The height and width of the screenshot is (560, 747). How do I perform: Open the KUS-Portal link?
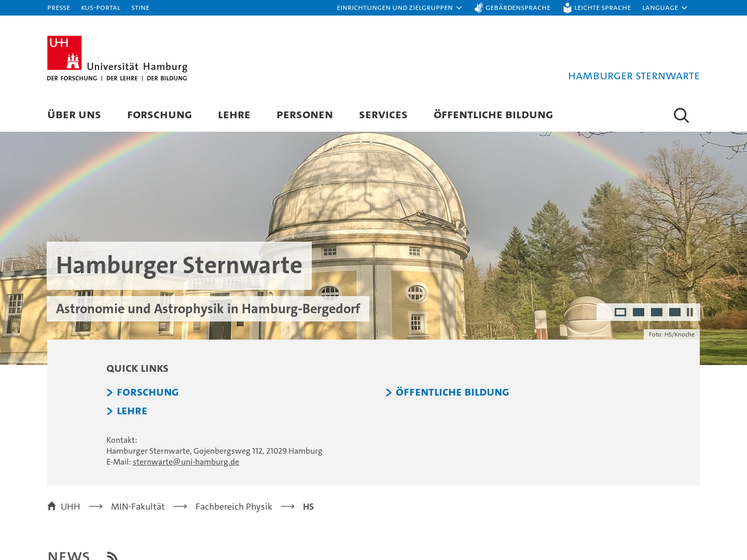click(101, 8)
